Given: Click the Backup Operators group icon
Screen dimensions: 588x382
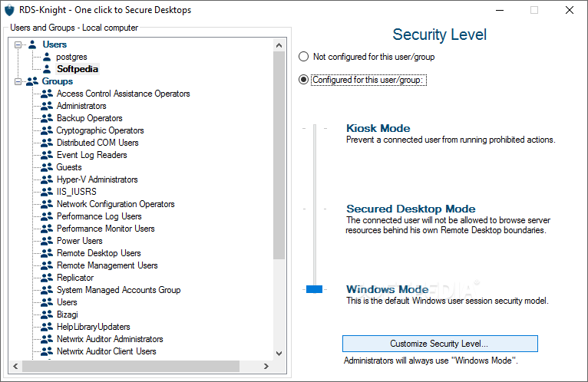Looking at the screenshot, I should 47,118.
